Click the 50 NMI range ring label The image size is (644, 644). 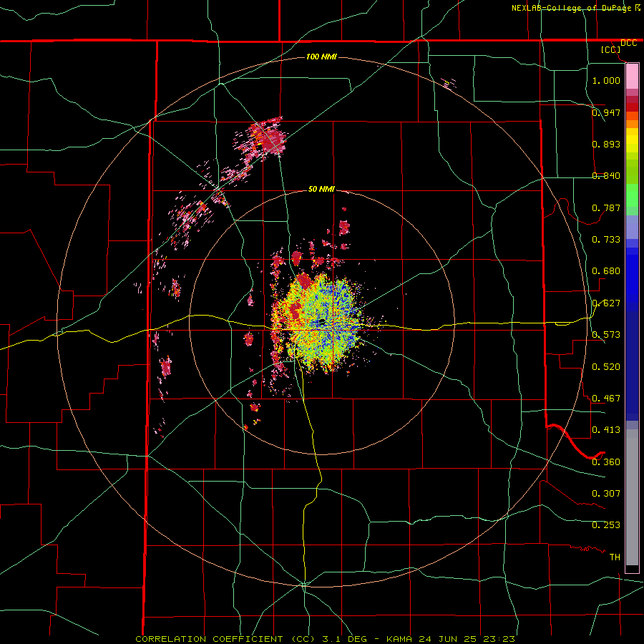coord(321,190)
